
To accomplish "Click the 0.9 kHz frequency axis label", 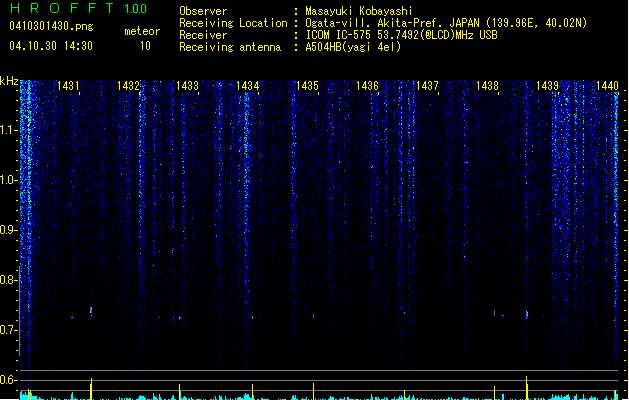I will [9, 230].
